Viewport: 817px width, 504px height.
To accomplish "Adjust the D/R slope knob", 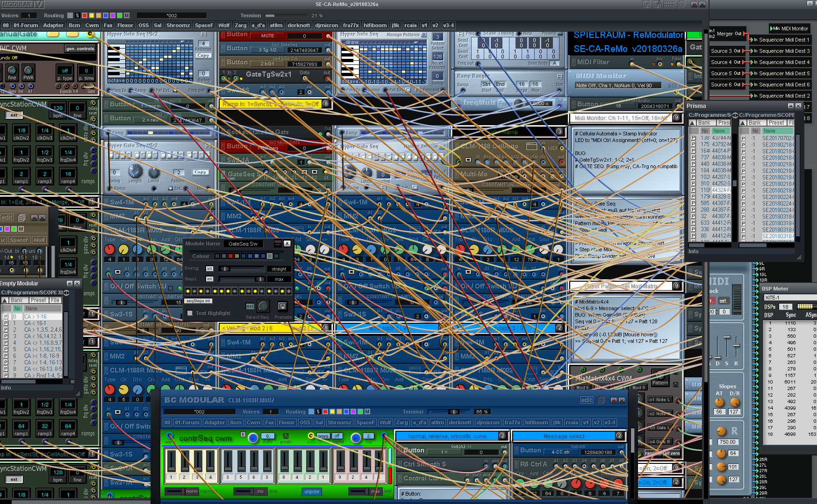I will point(735,402).
